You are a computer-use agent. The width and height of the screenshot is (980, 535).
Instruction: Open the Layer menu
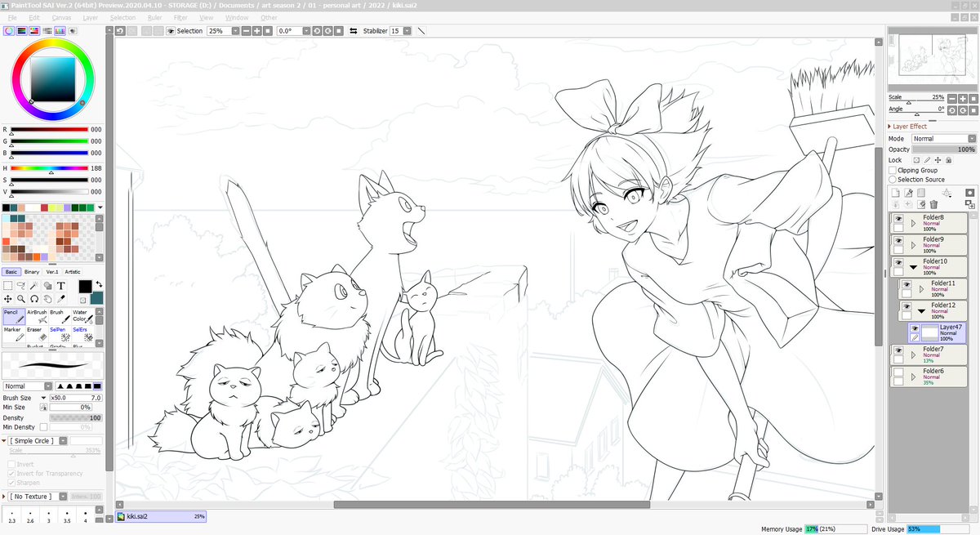coord(90,17)
